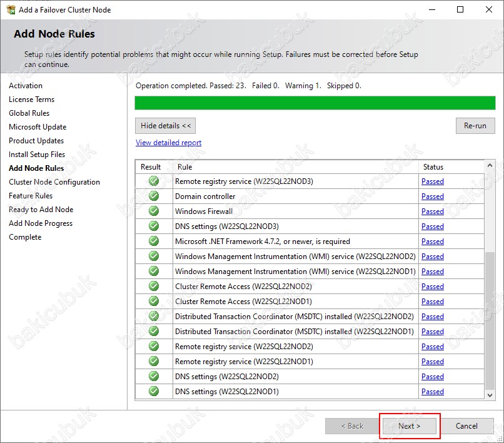Image resolution: width=504 pixels, height=443 pixels.
Task: Click Next to continue setup
Action: pos(409,426)
